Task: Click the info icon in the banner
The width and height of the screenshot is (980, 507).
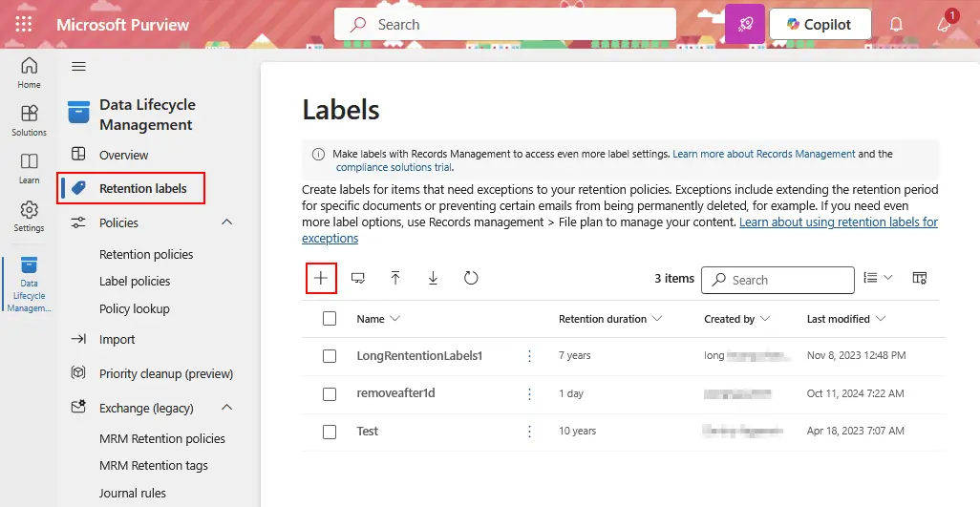Action: pyautogui.click(x=318, y=155)
